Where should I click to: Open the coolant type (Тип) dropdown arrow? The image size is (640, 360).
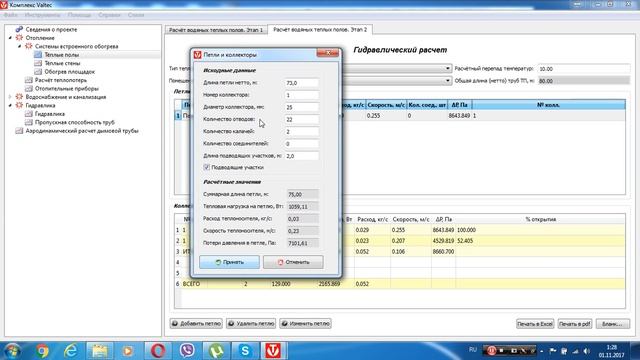tap(447, 69)
